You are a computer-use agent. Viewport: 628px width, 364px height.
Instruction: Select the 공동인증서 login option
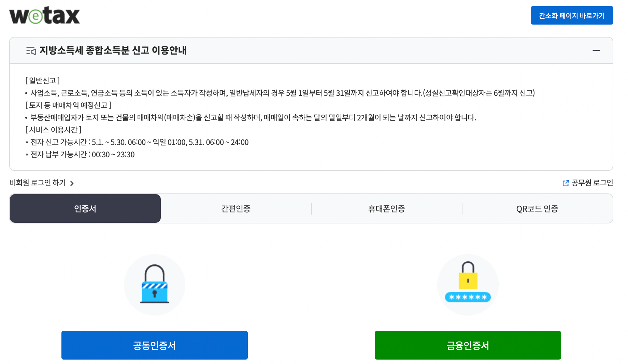(154, 345)
